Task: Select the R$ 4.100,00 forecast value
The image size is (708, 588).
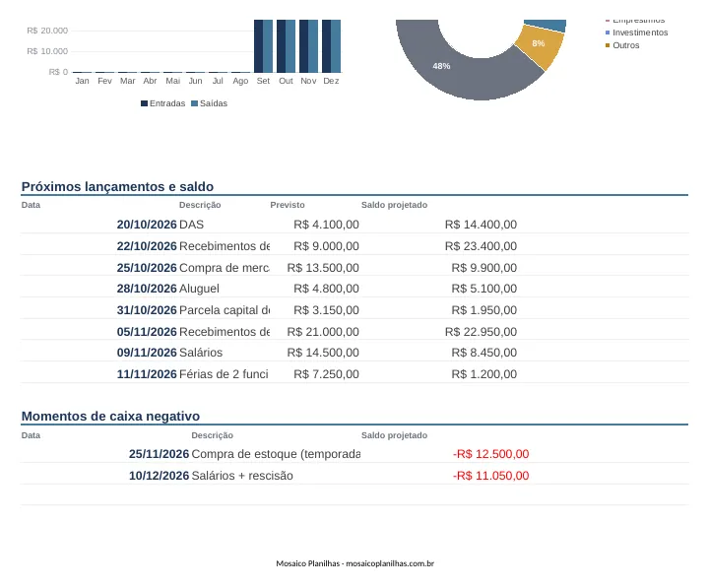Action: click(x=327, y=225)
